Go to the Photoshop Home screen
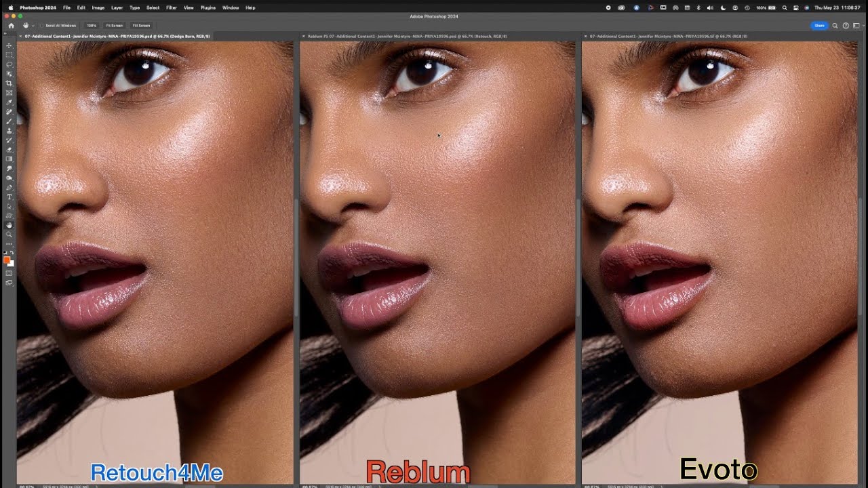 11,26
